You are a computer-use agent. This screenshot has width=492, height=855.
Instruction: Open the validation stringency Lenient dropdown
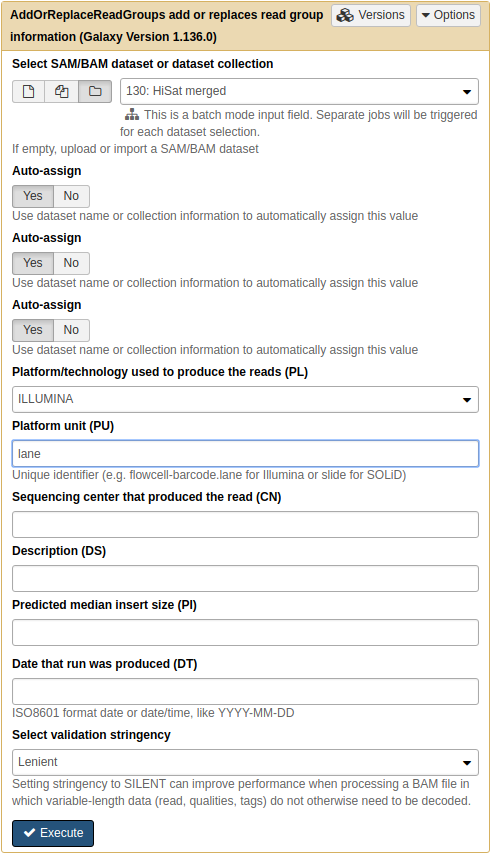pyautogui.click(x=245, y=762)
